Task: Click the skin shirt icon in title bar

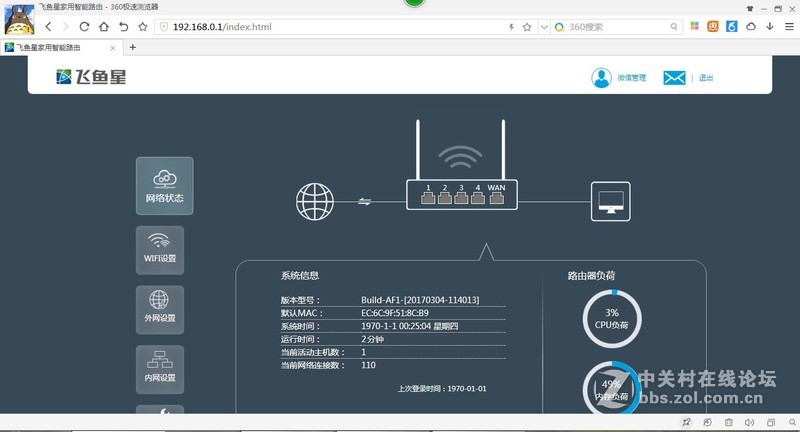Action: [x=750, y=8]
